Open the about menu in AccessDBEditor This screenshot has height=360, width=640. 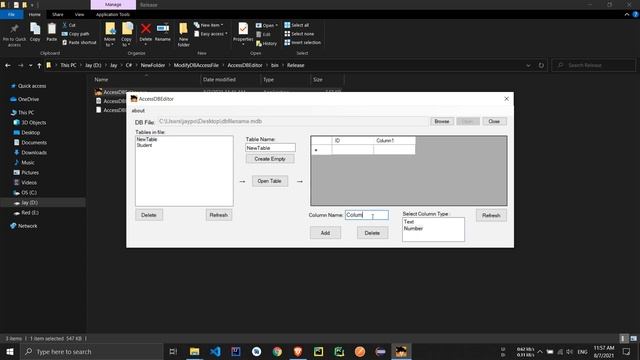click(x=138, y=111)
